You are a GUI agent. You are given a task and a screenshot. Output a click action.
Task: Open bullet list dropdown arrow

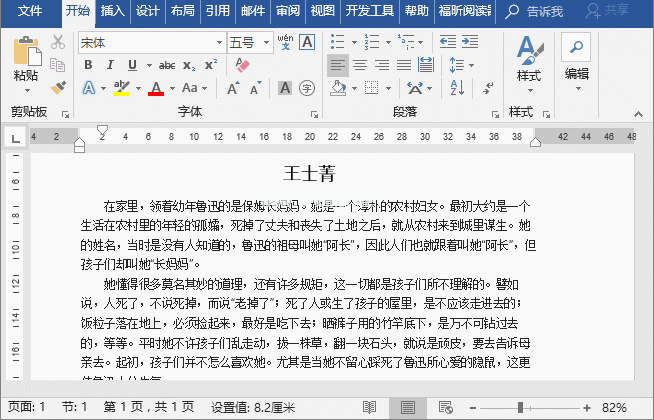pos(354,42)
